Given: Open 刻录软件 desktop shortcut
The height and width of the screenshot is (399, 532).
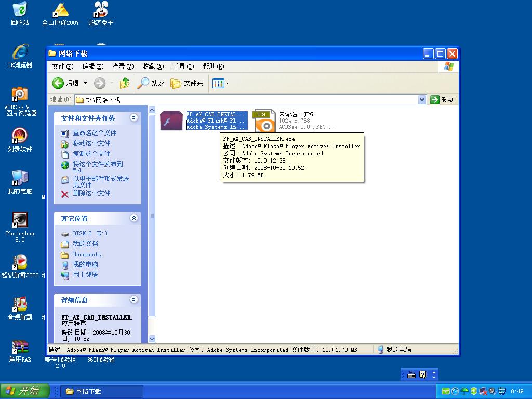Looking at the screenshot, I should (20, 140).
